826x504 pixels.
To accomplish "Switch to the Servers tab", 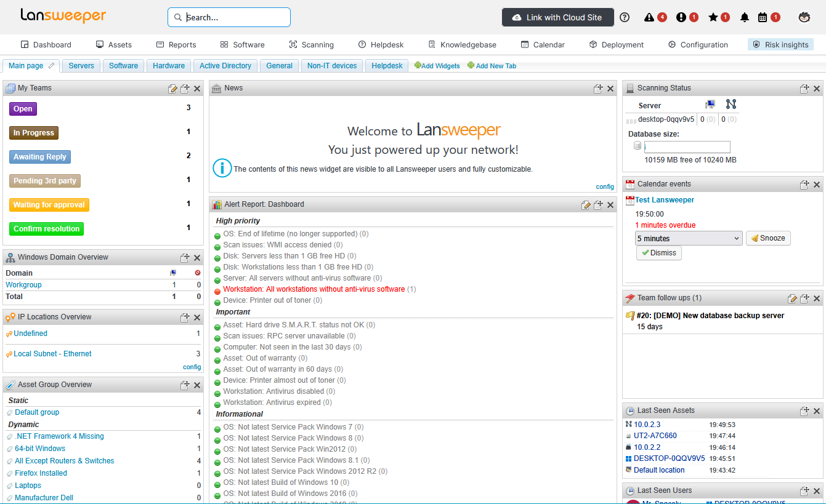I will [81, 66].
